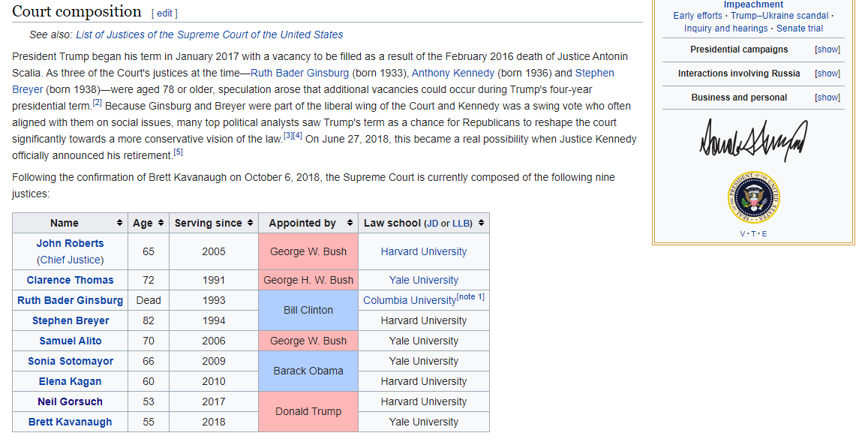Click the E edit template link
The height and width of the screenshot is (442, 868).
click(764, 233)
